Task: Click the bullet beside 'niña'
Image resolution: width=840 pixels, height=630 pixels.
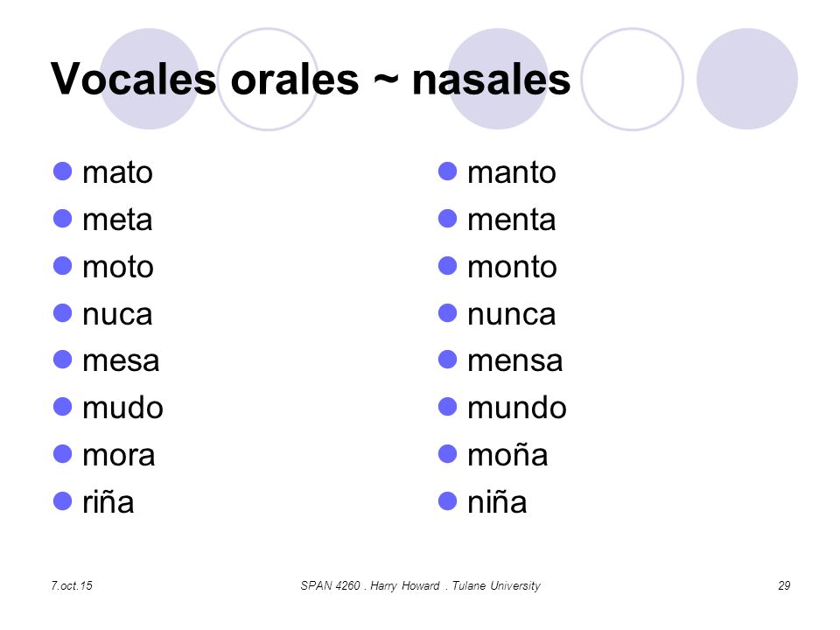Action: [x=447, y=501]
